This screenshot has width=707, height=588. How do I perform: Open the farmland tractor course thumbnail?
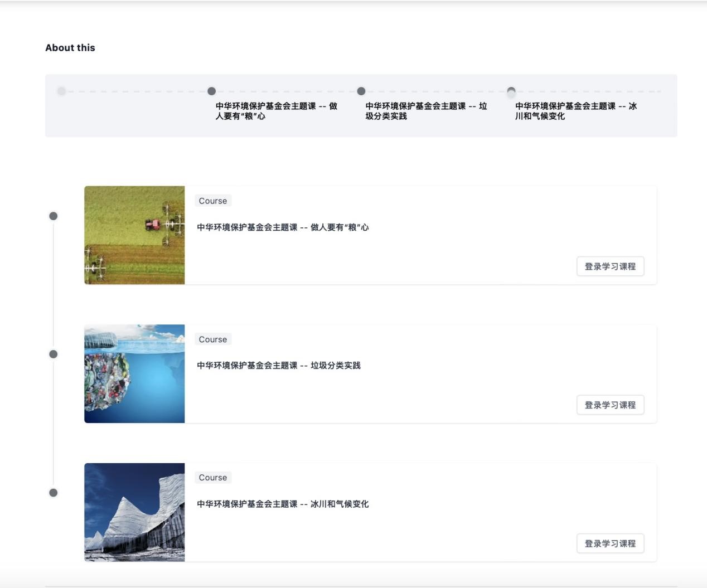[x=134, y=235]
